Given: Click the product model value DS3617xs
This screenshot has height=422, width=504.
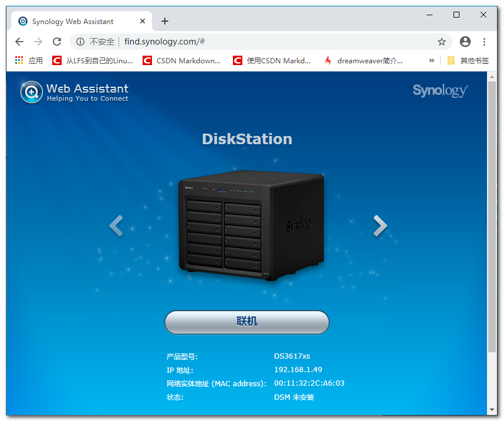Looking at the screenshot, I should pyautogui.click(x=292, y=356).
